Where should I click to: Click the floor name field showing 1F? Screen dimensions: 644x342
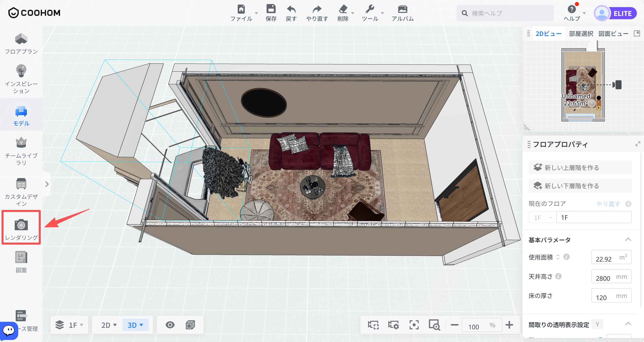pos(594,218)
